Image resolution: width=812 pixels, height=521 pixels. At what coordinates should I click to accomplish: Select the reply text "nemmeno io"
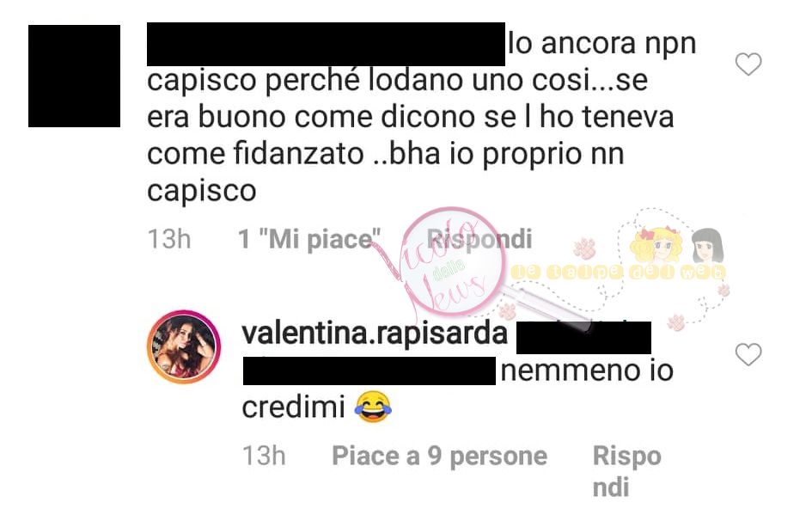[587, 371]
